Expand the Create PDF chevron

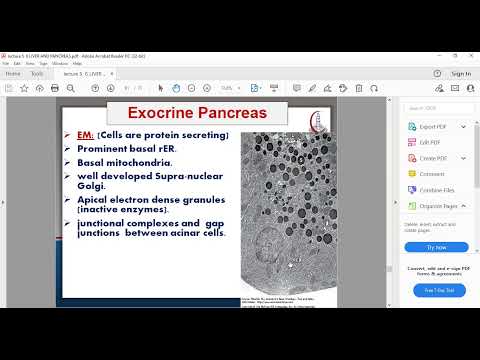463,158
